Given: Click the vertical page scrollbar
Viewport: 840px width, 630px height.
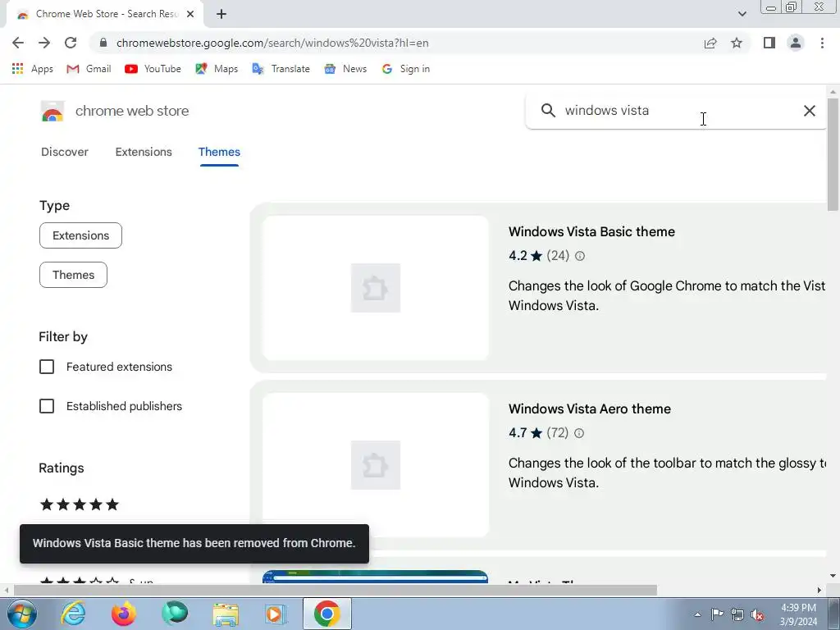Looking at the screenshot, I should point(833,154).
